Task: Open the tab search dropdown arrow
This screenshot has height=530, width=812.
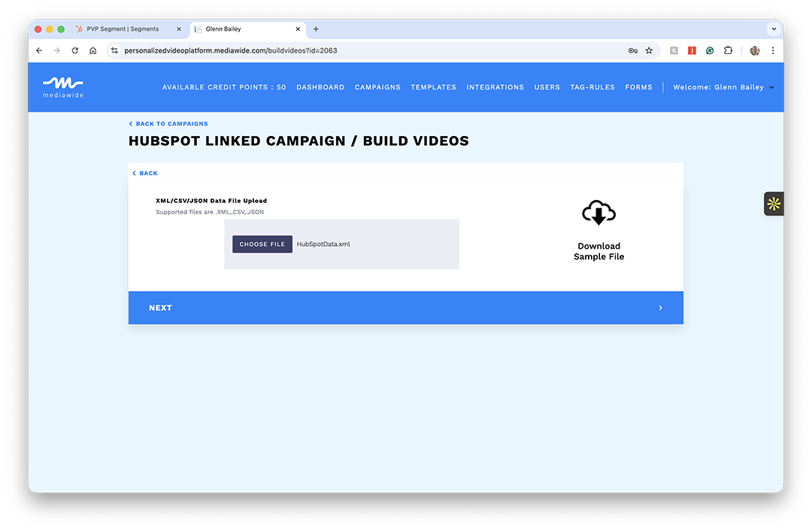Action: (x=773, y=29)
